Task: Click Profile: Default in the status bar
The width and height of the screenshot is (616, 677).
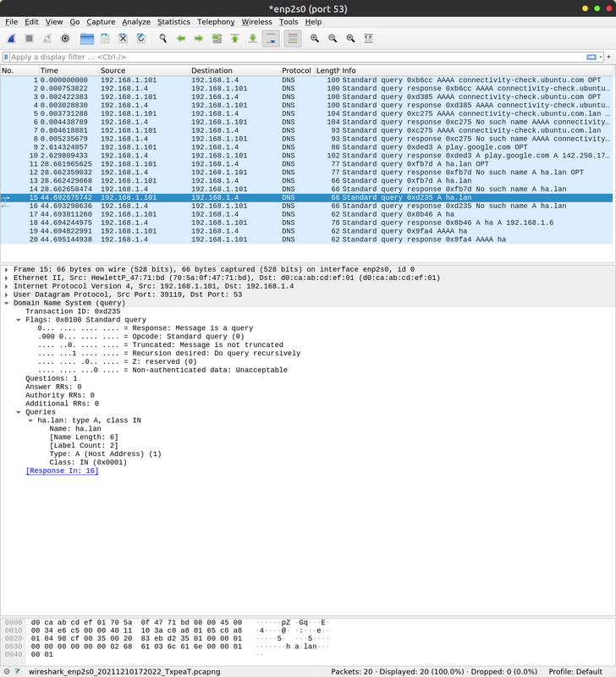Action: (x=575, y=672)
